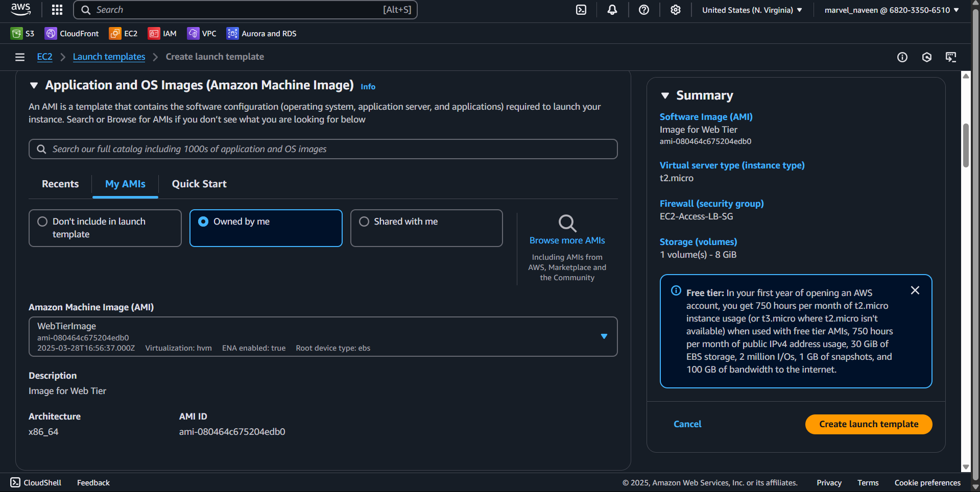Screen dimensions: 980x492
Task: Go to EC2 breadcrumb link
Action: [x=45, y=57]
